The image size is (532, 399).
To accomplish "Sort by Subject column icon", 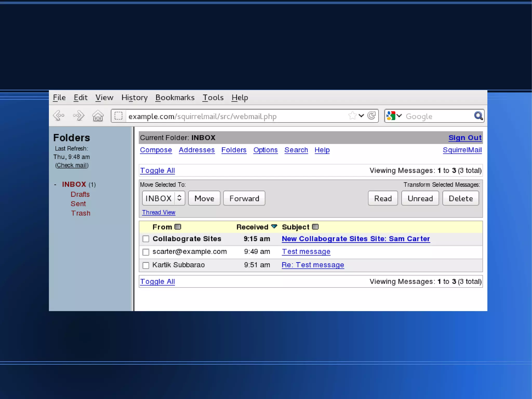I will (x=315, y=227).
